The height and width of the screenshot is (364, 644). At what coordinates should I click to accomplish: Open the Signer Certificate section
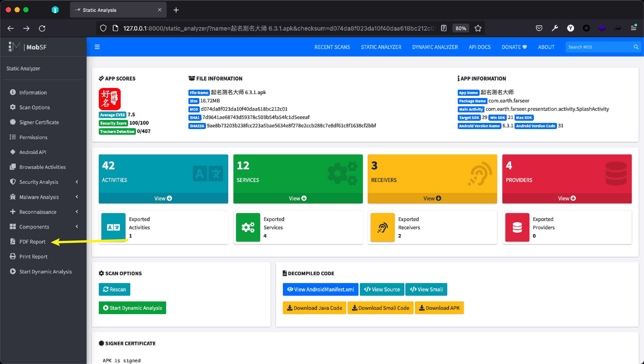click(39, 122)
